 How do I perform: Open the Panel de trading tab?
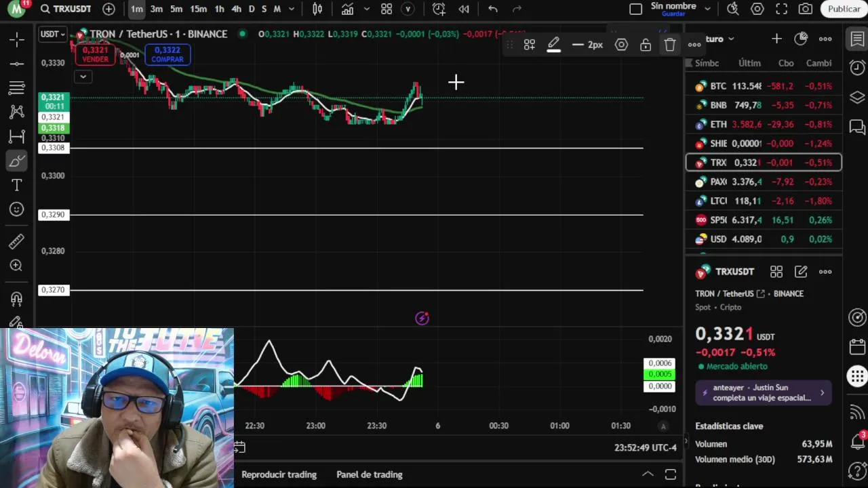370,474
